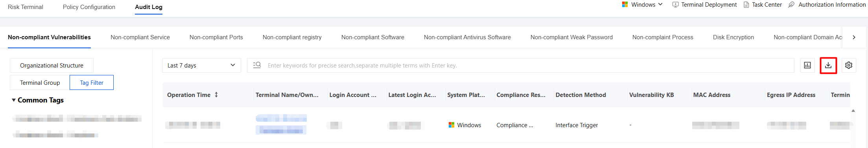Open the Policy Configuration tab
The image size is (868, 148).
click(x=89, y=7)
